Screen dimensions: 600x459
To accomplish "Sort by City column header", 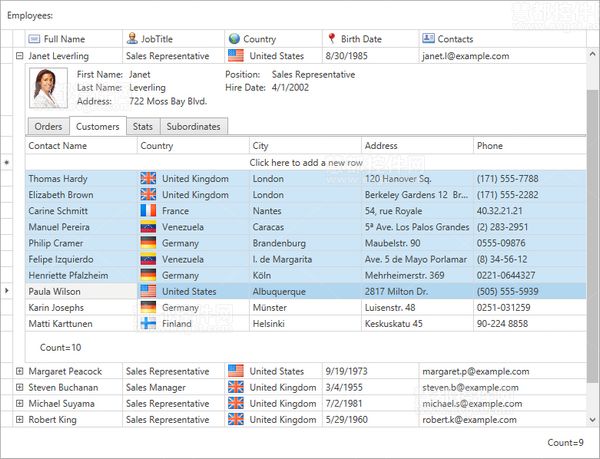I will [305, 146].
